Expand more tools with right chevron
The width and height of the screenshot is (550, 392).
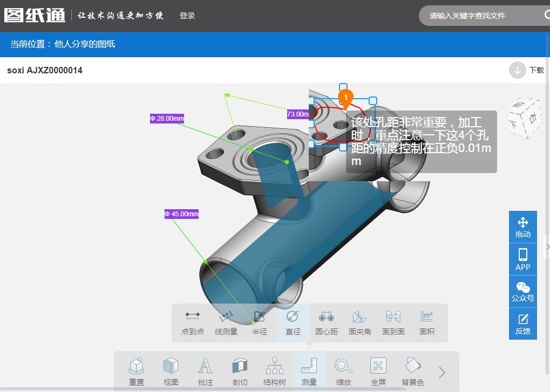pyautogui.click(x=442, y=373)
